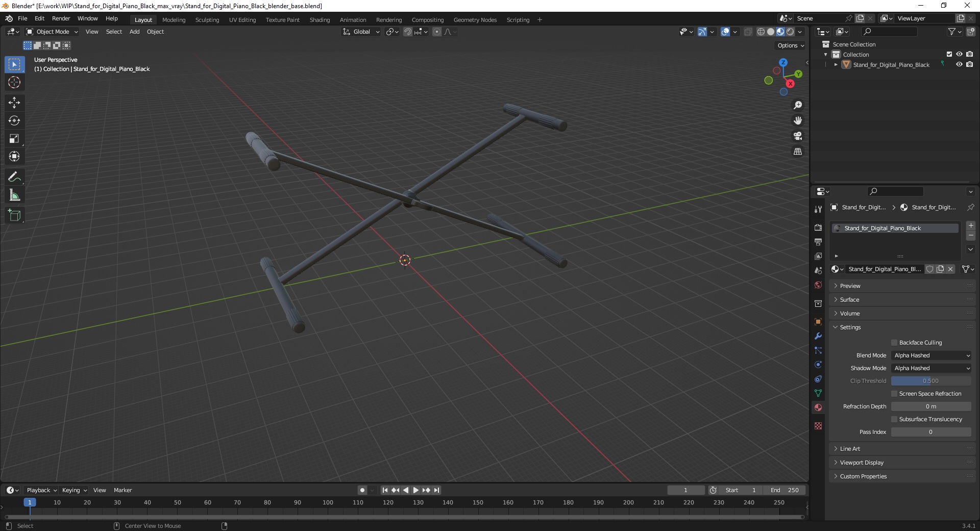Hide Stand_for_Digital_Piano_Black in viewport
This screenshot has height=531, width=980.
[x=959, y=64]
